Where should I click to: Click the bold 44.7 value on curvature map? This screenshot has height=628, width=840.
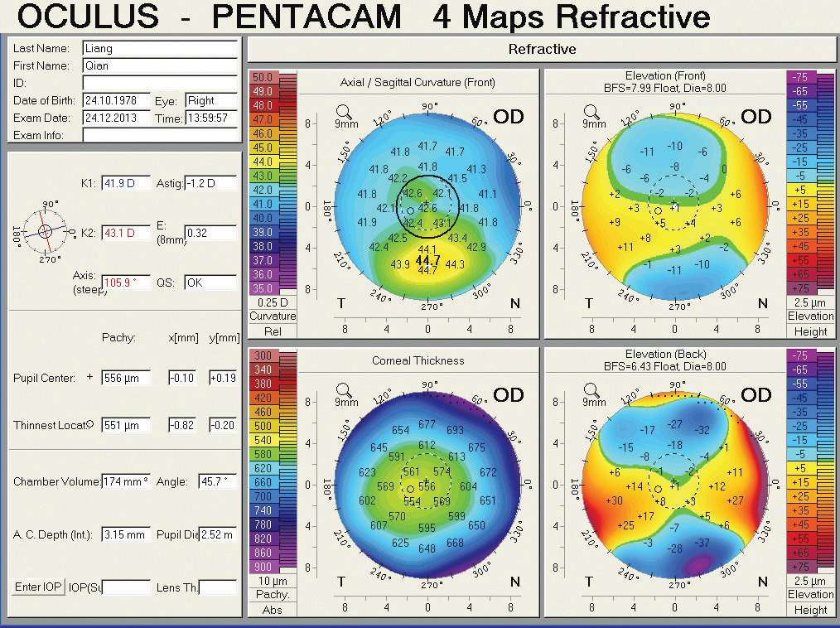(x=427, y=260)
